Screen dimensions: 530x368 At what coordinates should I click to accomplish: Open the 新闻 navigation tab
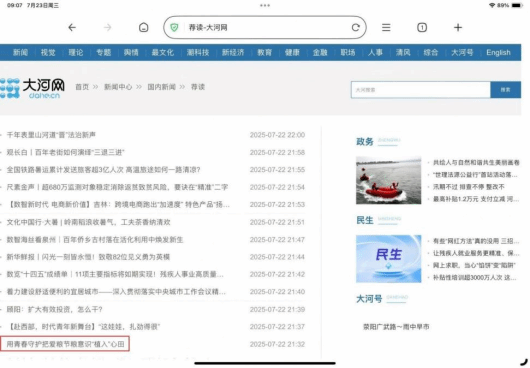[20, 52]
